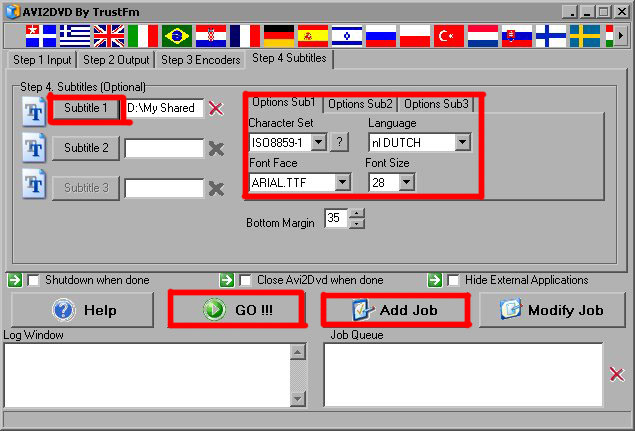This screenshot has width=635, height=431.
Task: Increase Bottom Margin with up arrow
Action: point(356,213)
